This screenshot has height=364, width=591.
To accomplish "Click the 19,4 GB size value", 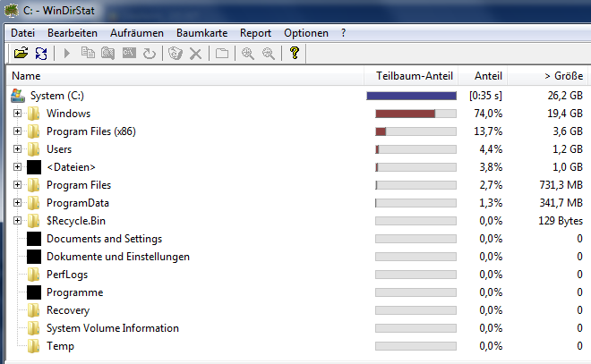I will point(565,114).
